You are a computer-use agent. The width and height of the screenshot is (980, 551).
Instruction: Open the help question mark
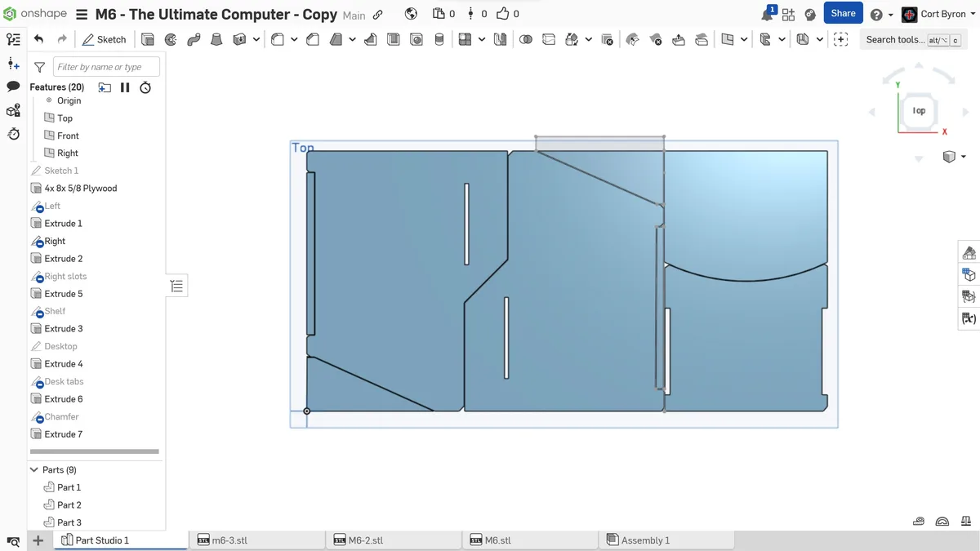tap(876, 15)
